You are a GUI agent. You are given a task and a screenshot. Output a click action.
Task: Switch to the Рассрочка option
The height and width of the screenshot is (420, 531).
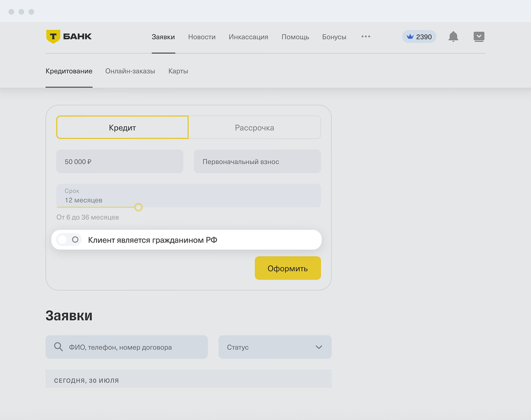pos(254,127)
